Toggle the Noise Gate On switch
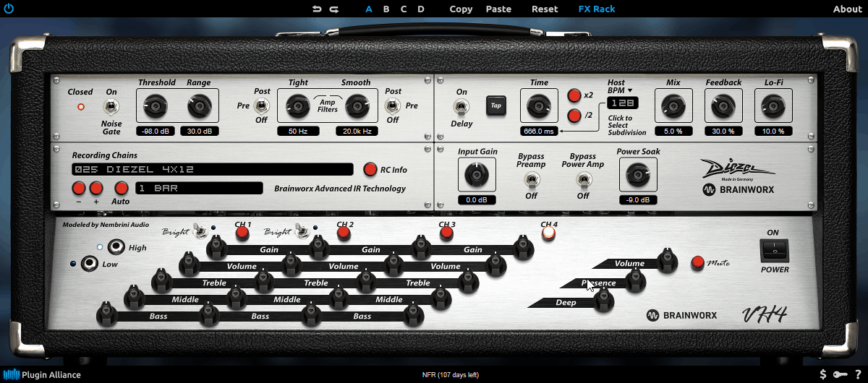The height and width of the screenshot is (383, 868). pos(111,107)
